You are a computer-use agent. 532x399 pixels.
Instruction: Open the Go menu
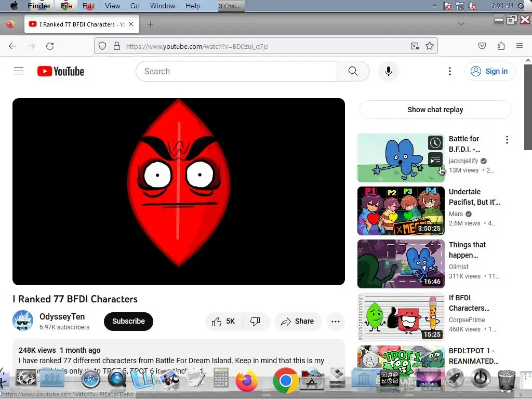click(x=135, y=6)
